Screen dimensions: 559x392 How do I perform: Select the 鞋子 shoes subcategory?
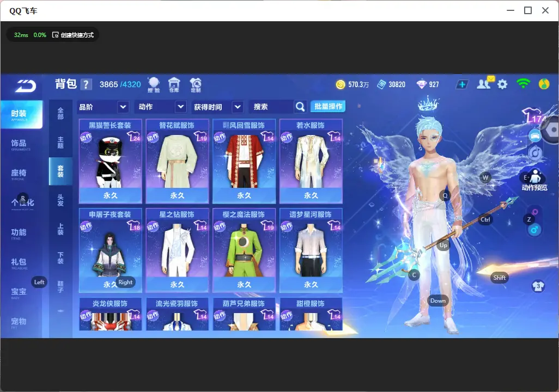(x=60, y=287)
